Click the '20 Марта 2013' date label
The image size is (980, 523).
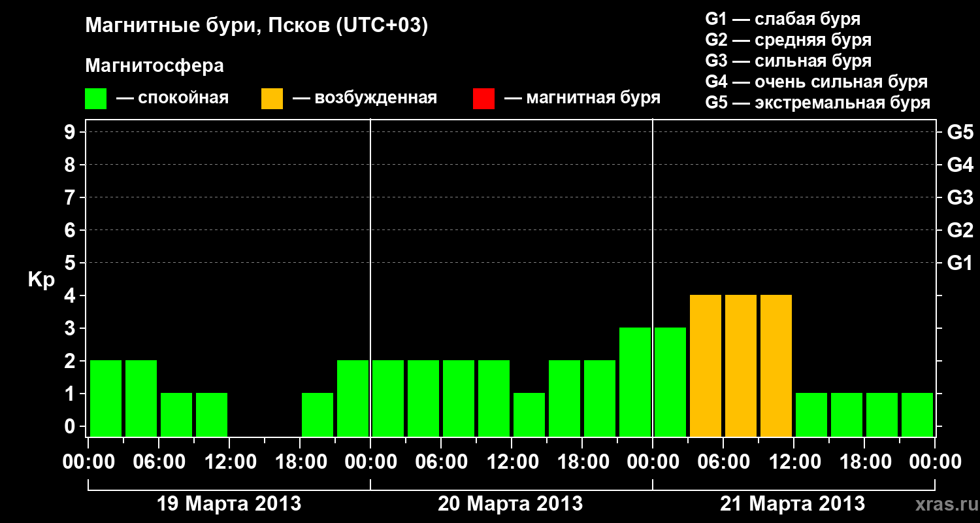pyautogui.click(x=510, y=504)
